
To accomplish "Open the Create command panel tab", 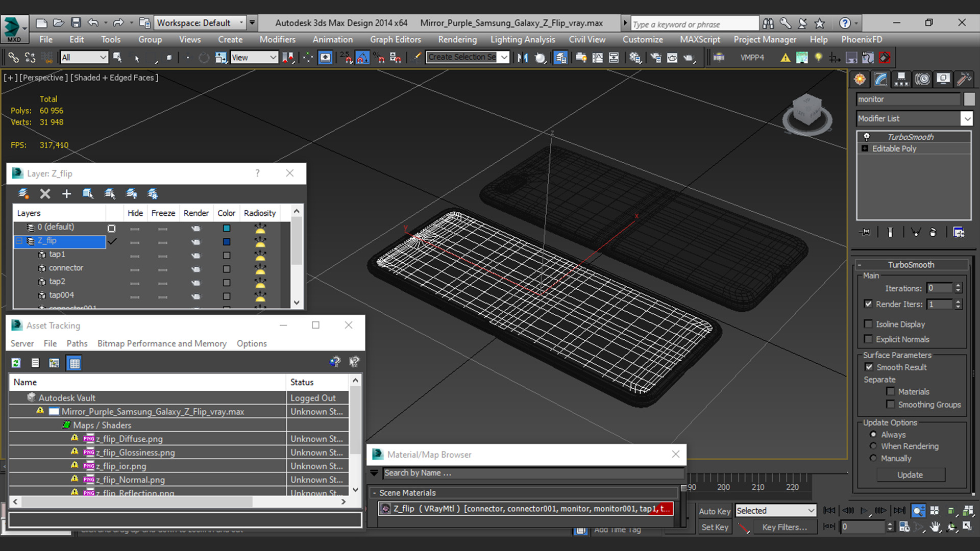I will (x=860, y=79).
